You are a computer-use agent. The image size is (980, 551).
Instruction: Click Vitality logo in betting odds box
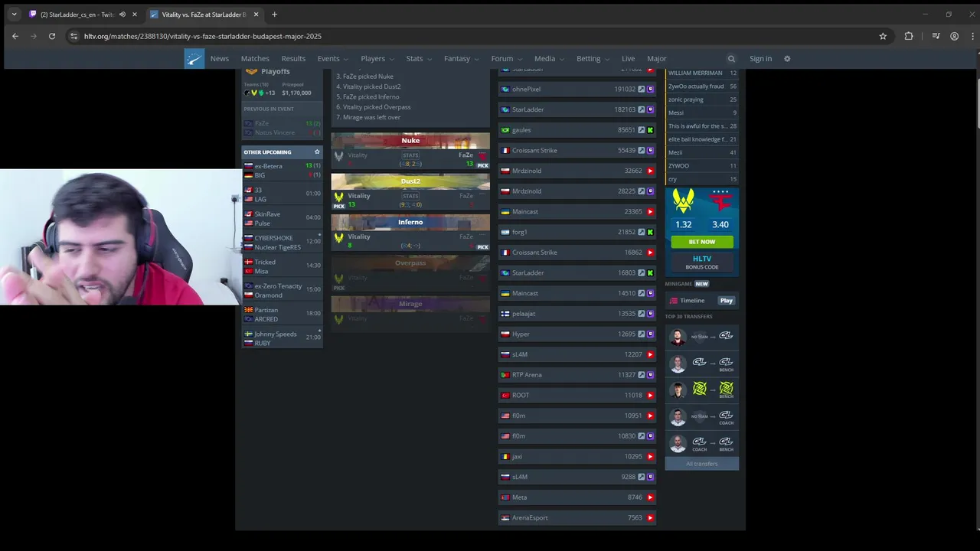click(683, 201)
